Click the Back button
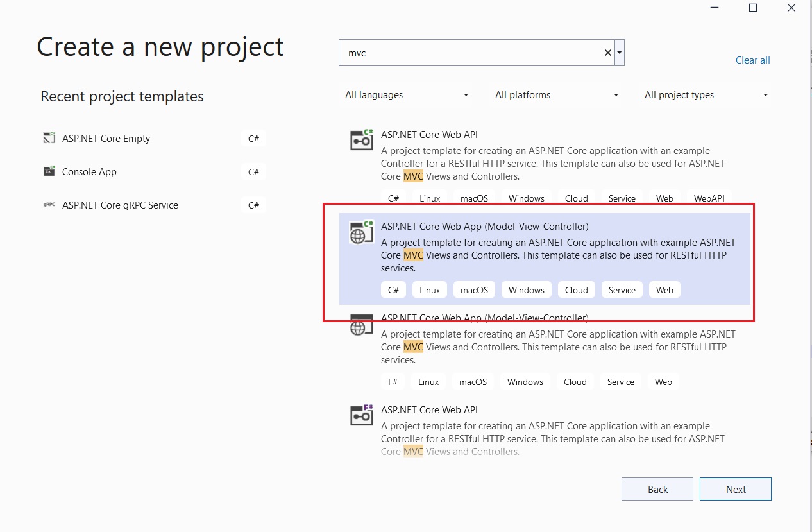The height and width of the screenshot is (532, 812). tap(657, 489)
